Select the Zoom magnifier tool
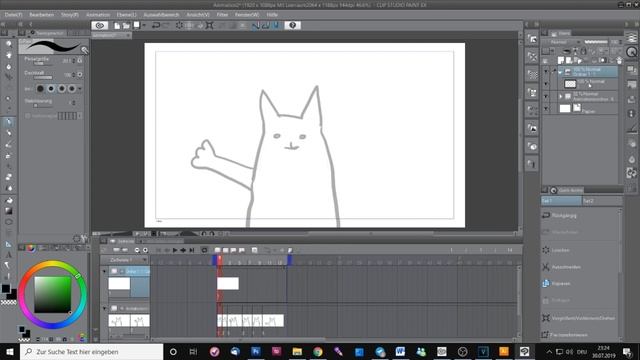 pos(9,43)
